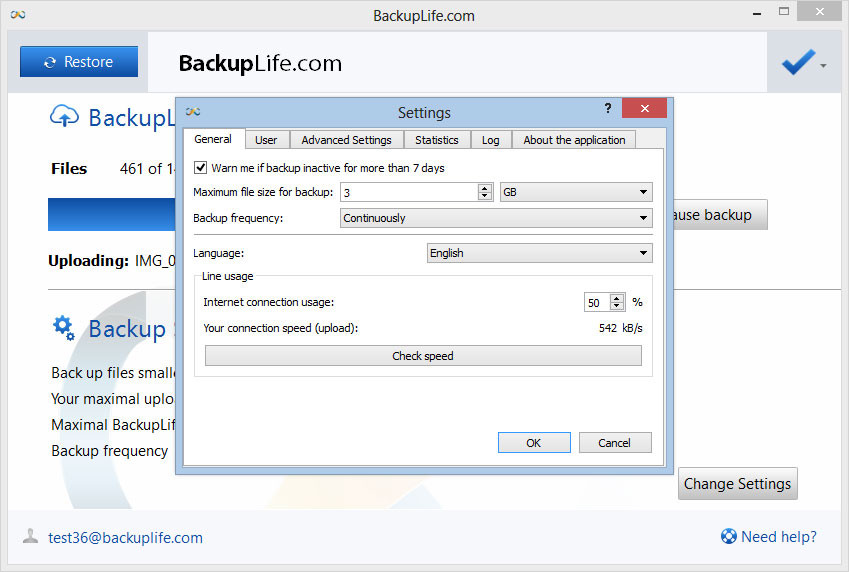Click the question mark help button in Settings
Viewport: 849px width, 572px height.
[x=608, y=108]
